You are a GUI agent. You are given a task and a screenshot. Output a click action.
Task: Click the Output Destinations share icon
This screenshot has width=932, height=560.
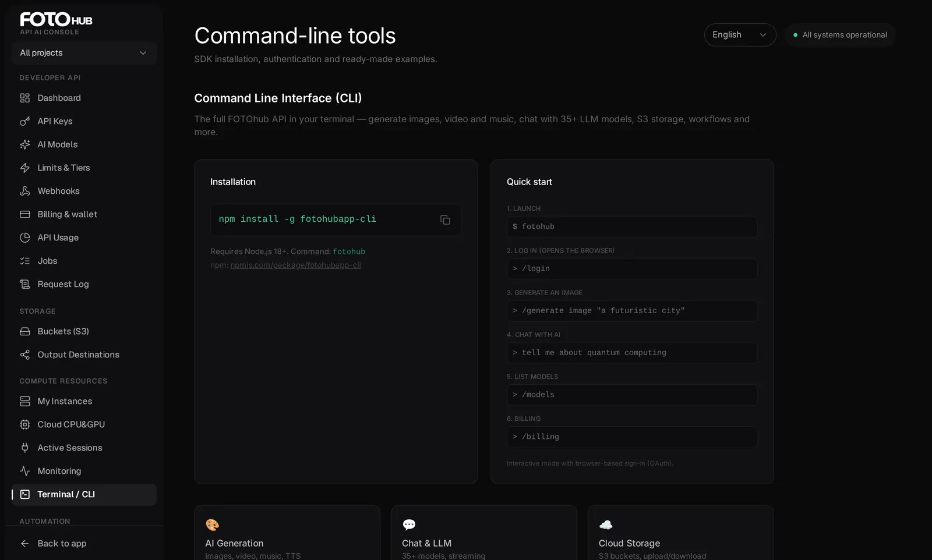[25, 355]
